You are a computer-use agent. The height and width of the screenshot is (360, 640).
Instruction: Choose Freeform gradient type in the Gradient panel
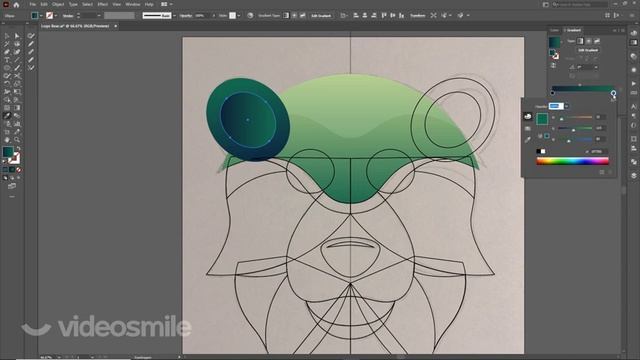tap(597, 41)
